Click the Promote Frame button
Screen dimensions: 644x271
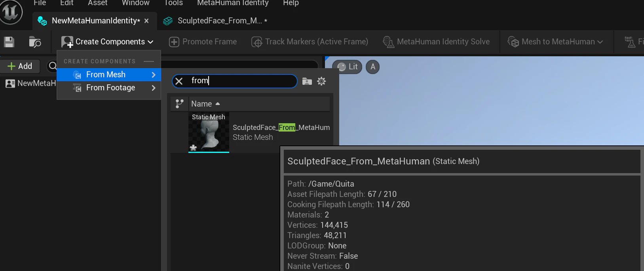pyautogui.click(x=203, y=42)
